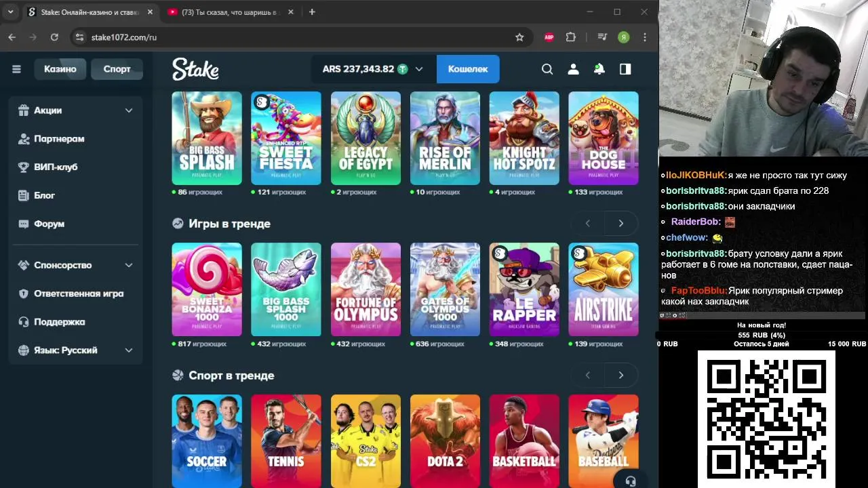Open the Dota 2 sport tile
868x488 pixels.
(x=445, y=441)
